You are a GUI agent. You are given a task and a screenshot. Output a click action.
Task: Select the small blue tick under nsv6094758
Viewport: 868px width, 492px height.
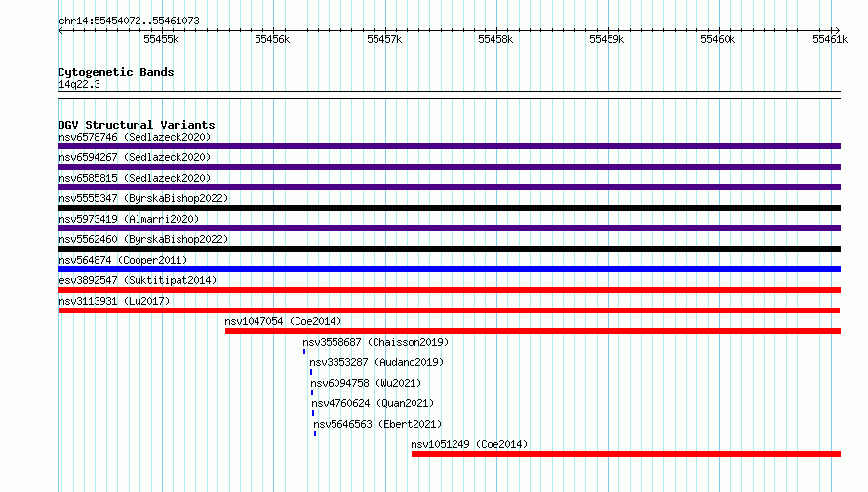coord(312,392)
